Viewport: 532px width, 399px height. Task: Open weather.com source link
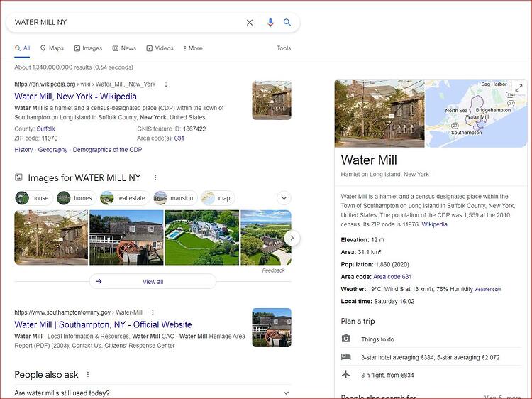487,290
